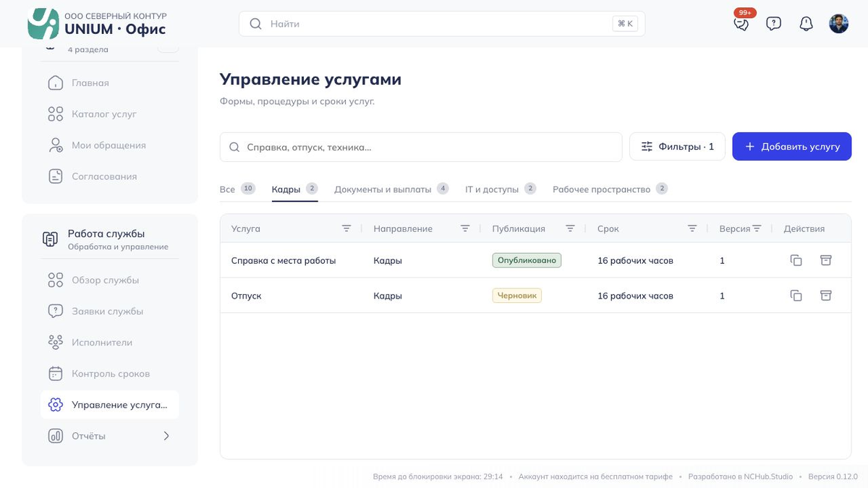This screenshot has width=868, height=488.
Task: Duplicate the Справка с места работы service
Action: point(796,260)
